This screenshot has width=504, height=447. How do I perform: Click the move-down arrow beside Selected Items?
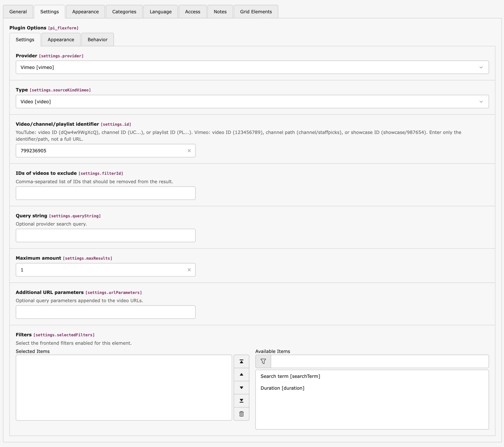[x=241, y=388]
